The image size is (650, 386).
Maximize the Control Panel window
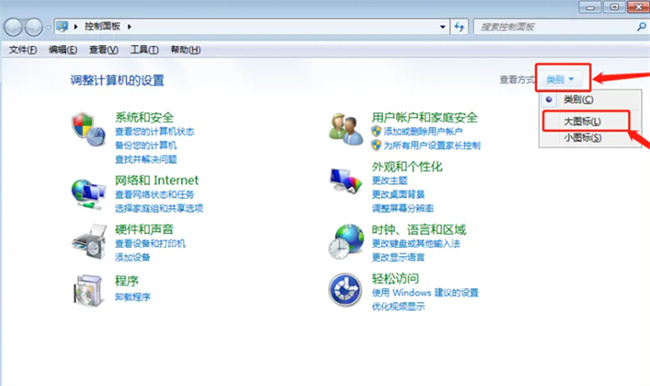(614, 7)
